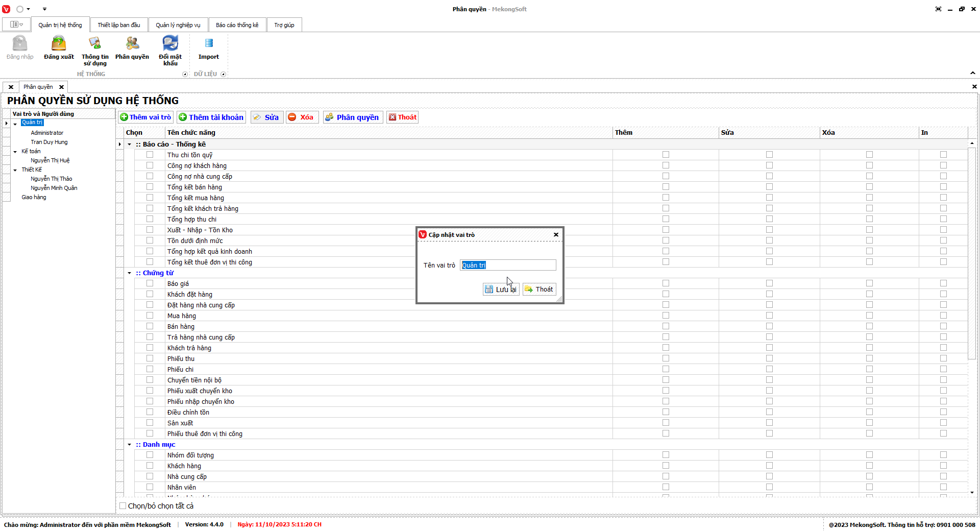Open the Thiết lập ban đầu ribbon tab
Screen dimensions: 980x531
click(119, 25)
